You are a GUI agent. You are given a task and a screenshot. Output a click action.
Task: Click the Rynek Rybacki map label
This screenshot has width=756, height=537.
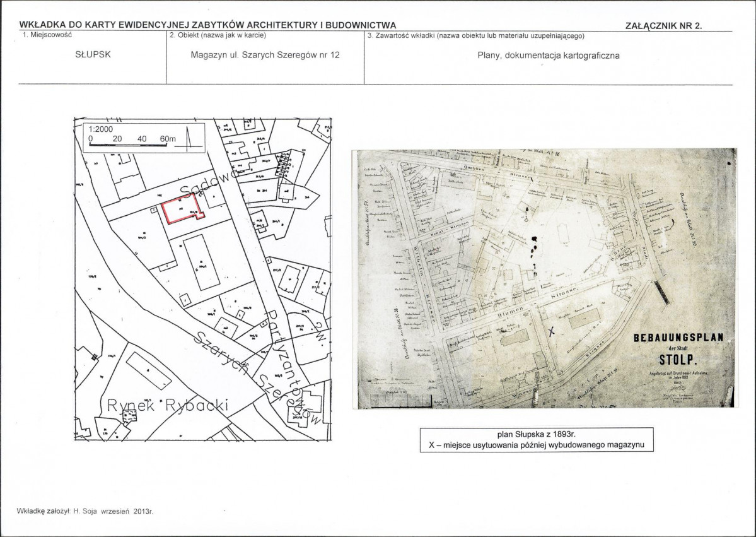166,404
